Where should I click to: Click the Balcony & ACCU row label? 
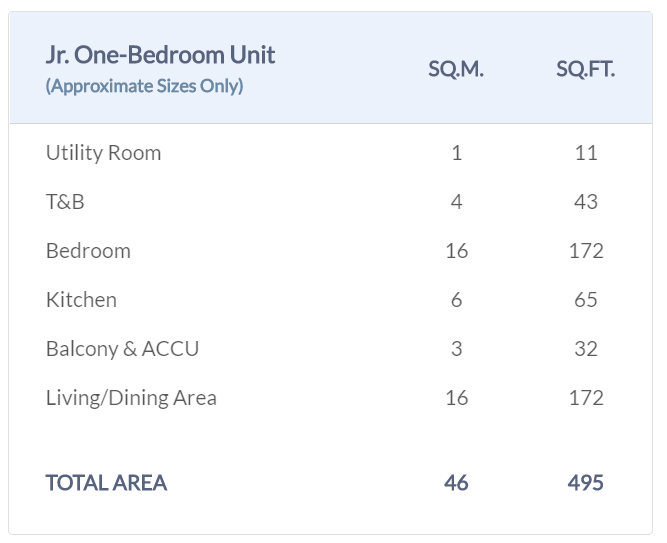(x=122, y=349)
